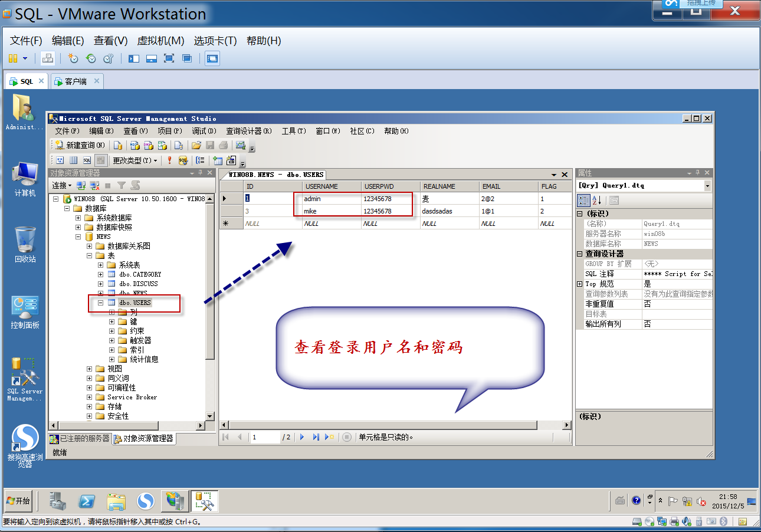Click the Add Table icon in designer toolbar
Viewport: 761px width, 532px height.
[x=218, y=160]
